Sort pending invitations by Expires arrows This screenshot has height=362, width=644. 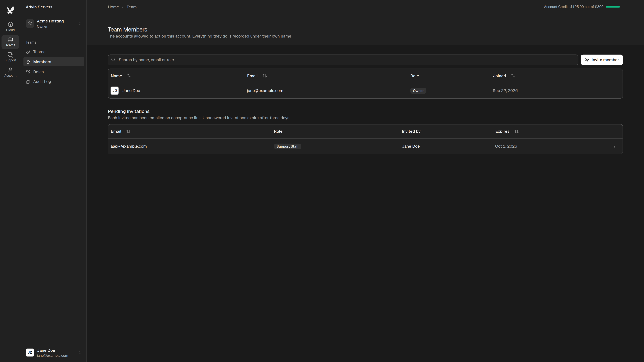click(517, 131)
